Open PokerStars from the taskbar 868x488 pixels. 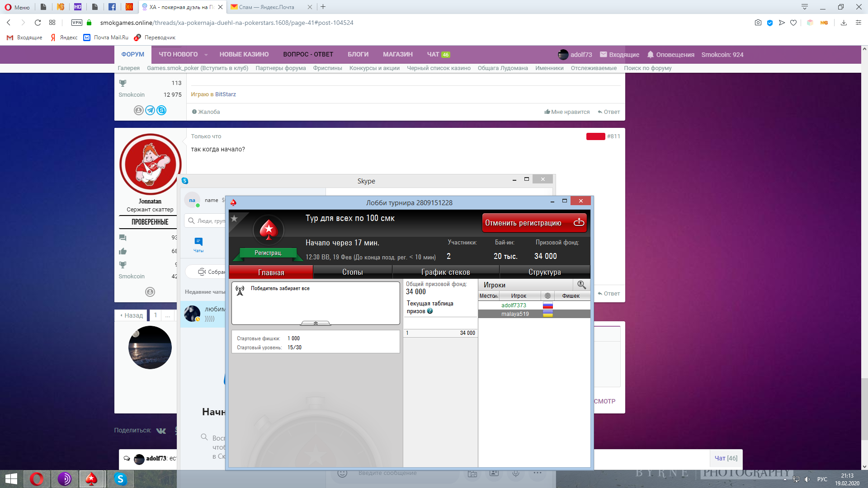91,479
